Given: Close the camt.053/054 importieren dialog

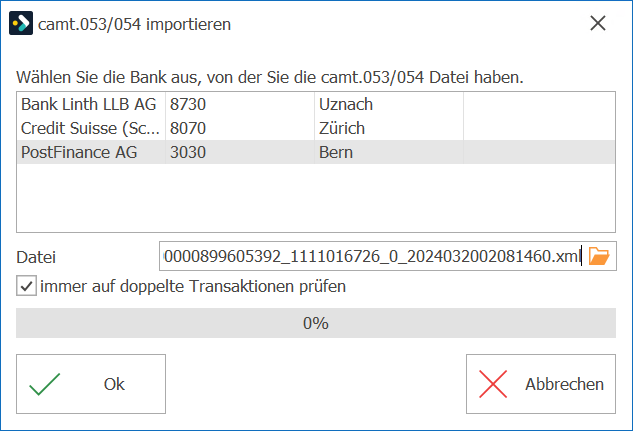Looking at the screenshot, I should 597,23.
